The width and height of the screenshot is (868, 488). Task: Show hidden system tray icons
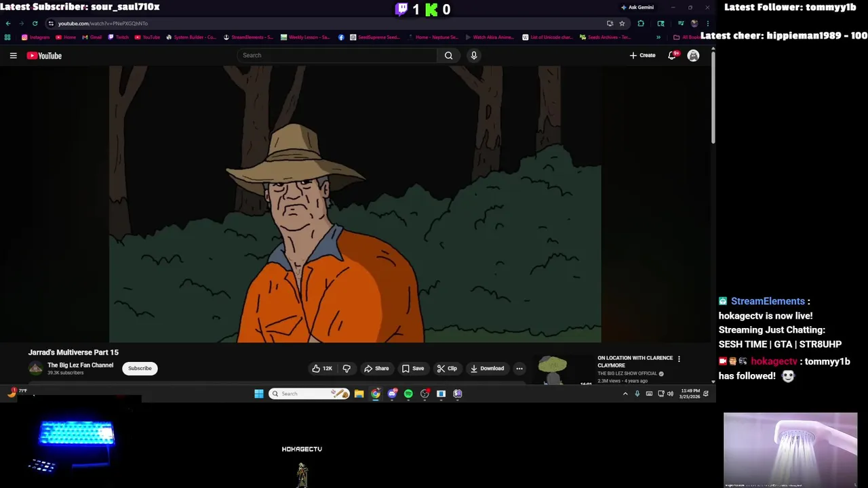tap(625, 394)
